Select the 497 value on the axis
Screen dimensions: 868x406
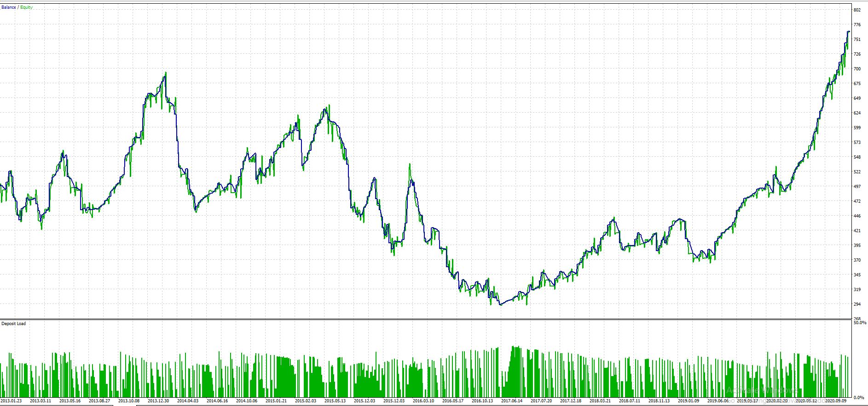(857, 187)
